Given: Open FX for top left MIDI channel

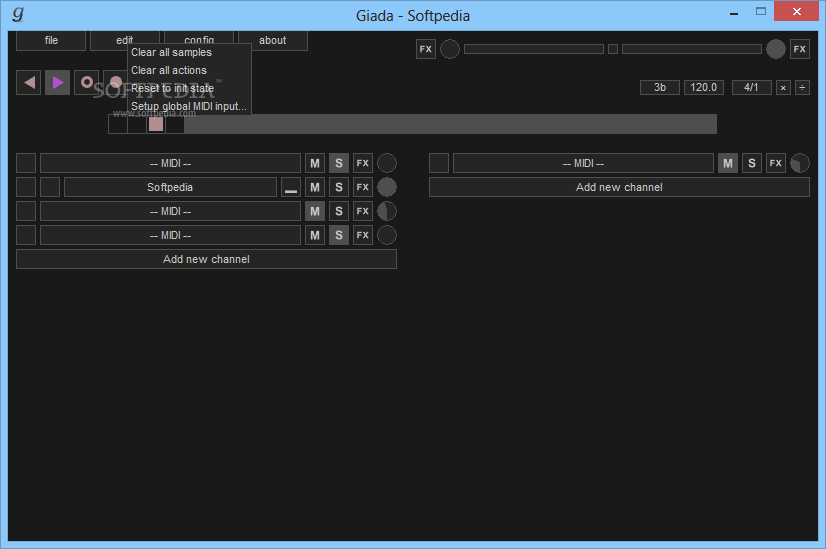Looking at the screenshot, I should coord(363,163).
